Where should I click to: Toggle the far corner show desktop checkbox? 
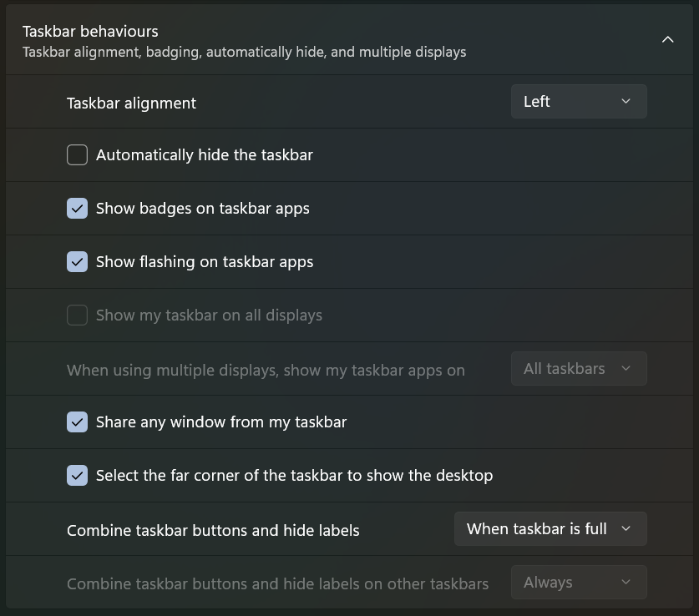click(77, 475)
